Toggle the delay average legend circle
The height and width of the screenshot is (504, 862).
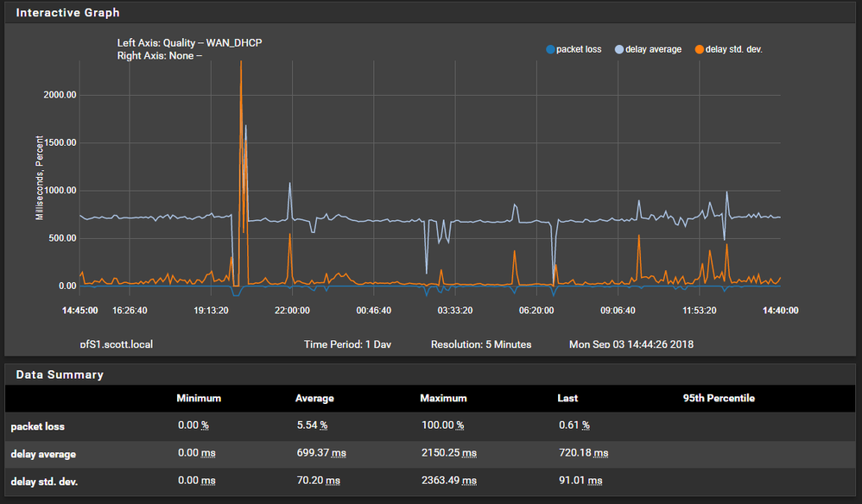tap(619, 49)
